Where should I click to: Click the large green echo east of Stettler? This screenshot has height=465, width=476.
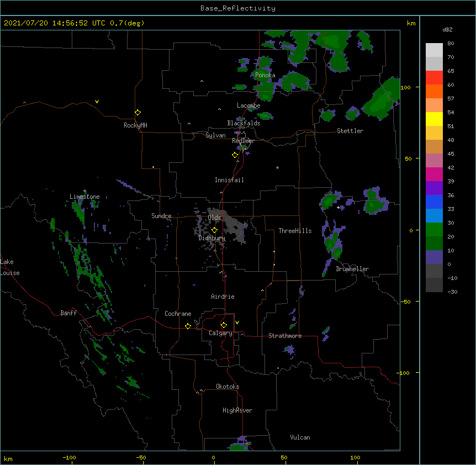pyautogui.click(x=382, y=99)
